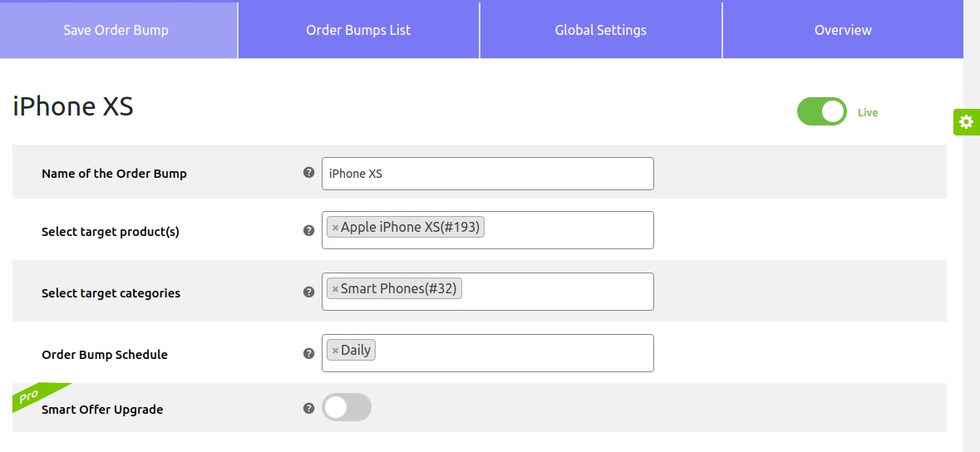Enable the Smart Offer Upgrade toggle
980x452 pixels.
346,407
